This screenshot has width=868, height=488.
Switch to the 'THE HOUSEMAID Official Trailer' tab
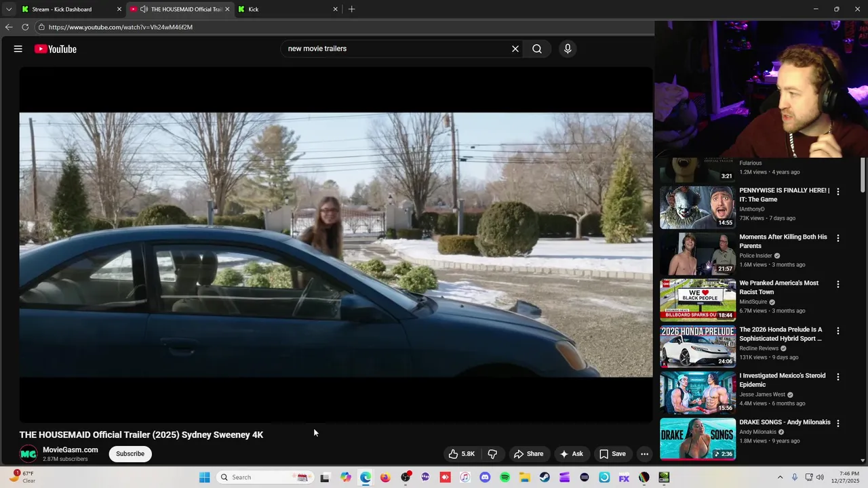(180, 9)
